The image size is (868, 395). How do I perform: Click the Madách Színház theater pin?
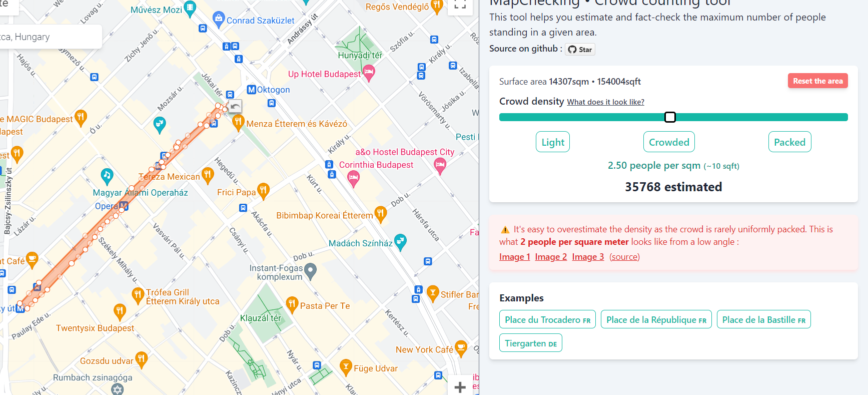400,242
